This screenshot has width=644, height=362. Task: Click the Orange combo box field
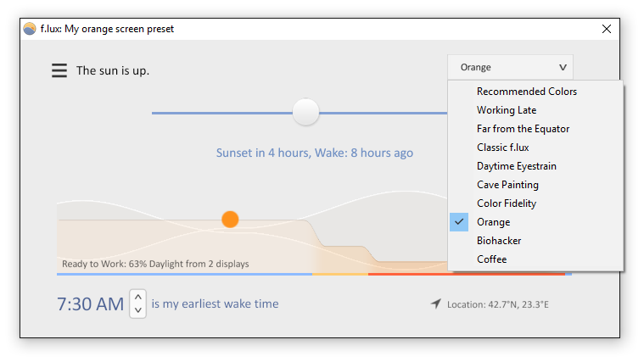click(510, 67)
